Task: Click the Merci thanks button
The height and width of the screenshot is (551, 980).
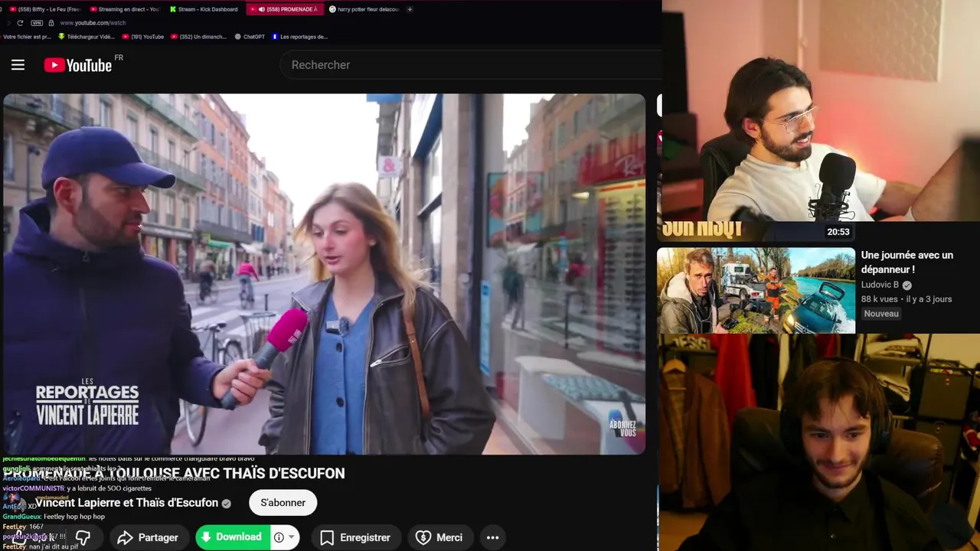Action: pos(439,538)
